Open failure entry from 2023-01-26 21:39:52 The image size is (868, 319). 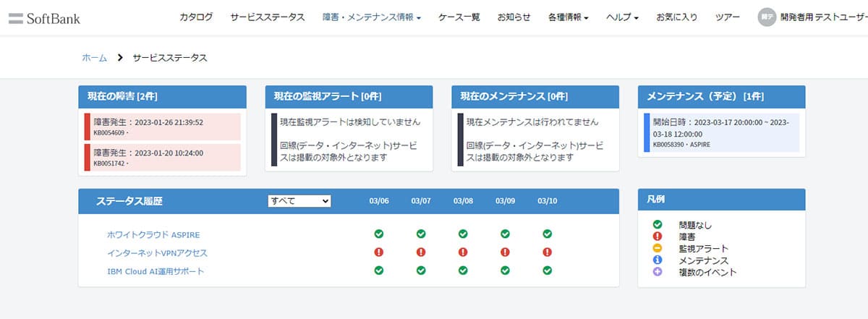163,127
